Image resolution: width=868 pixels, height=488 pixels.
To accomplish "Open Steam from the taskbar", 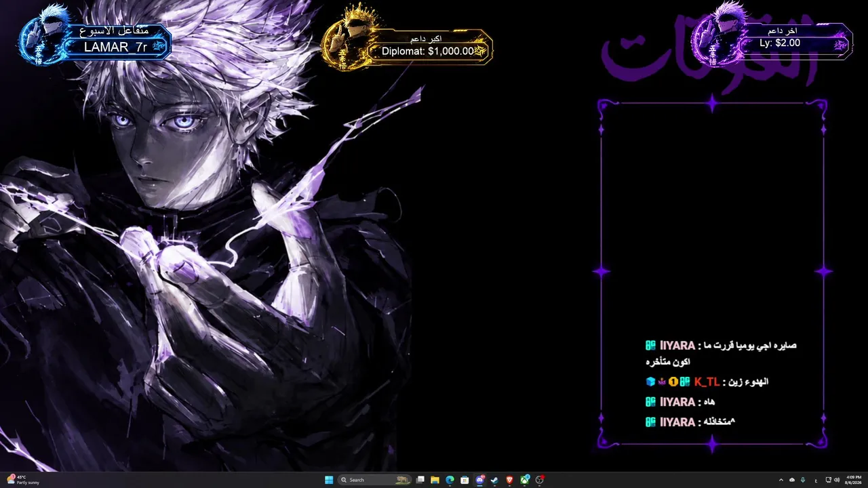I will 494,480.
